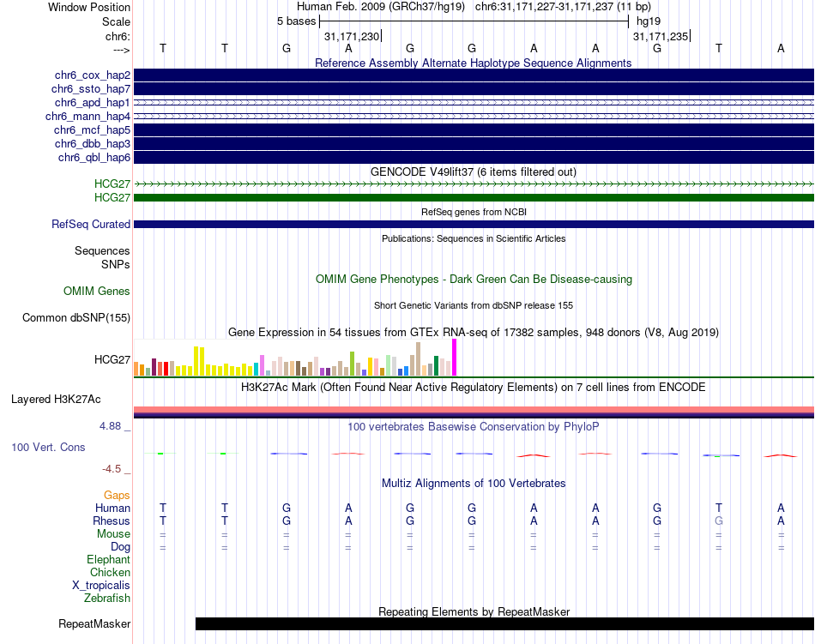Click the black RepeatMasker element bar
815x644 pixels.
tap(504, 623)
